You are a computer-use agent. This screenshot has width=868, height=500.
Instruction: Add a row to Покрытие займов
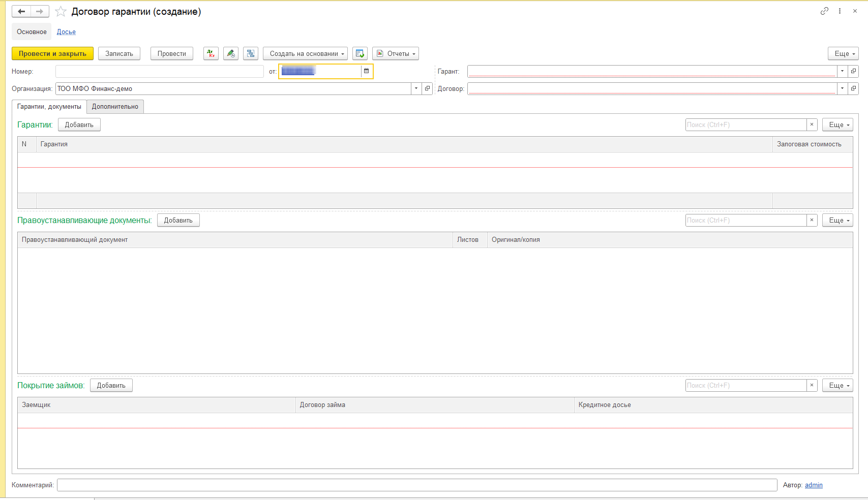pos(111,385)
